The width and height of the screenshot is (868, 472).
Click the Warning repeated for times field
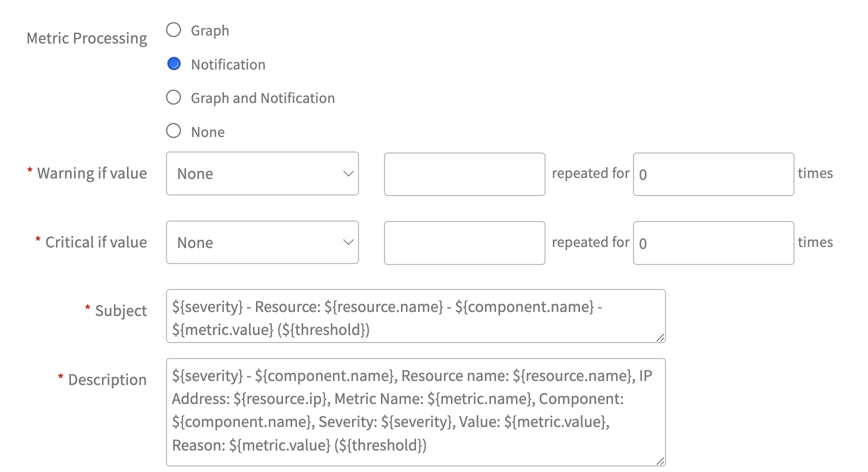[713, 173]
